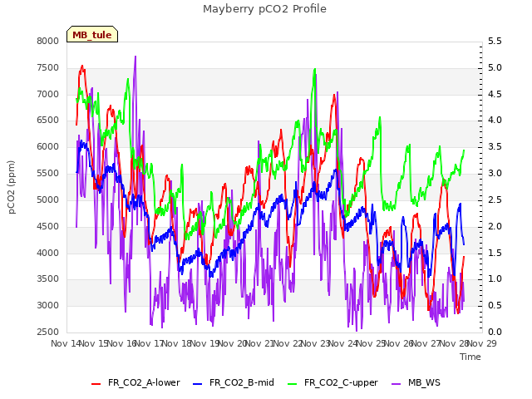Click the MB_tule annotation label

92,34
